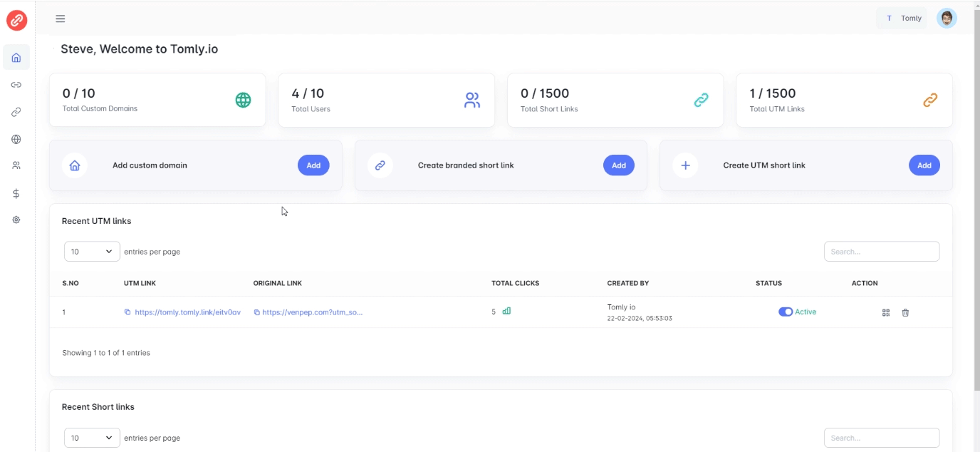Click '22-02-2024, 05:53:03' timestamp
Screen dimensions: 980x452
640,319
